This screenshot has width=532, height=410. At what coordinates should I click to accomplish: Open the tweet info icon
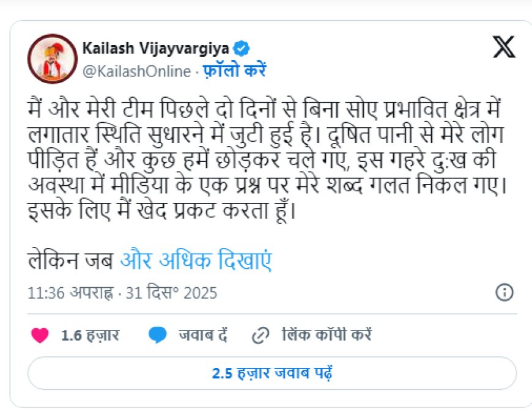click(x=504, y=292)
